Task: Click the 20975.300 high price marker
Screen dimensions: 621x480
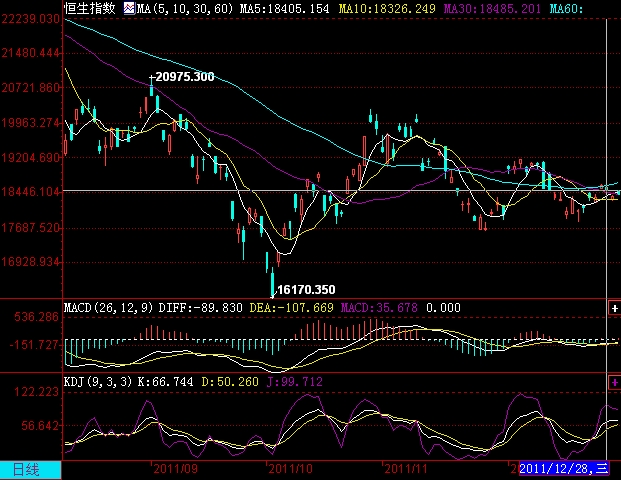Action: click(185, 76)
